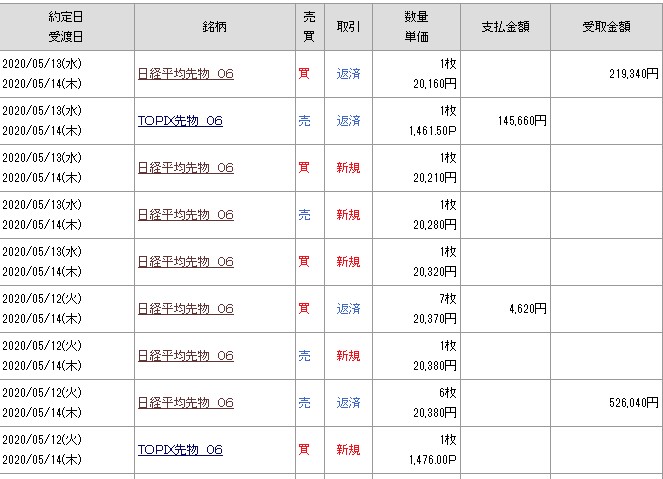Open the TOPIX先物 06 link priced 1,461.50P
The height and width of the screenshot is (479, 663).
180,120
